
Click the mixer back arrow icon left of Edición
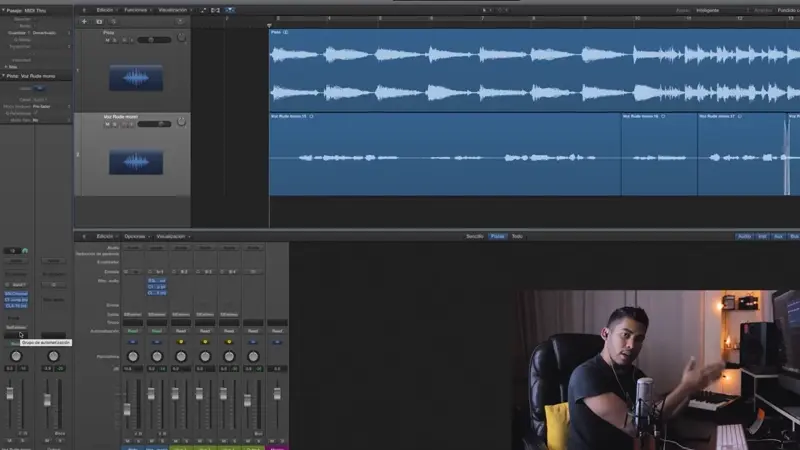[x=84, y=236]
